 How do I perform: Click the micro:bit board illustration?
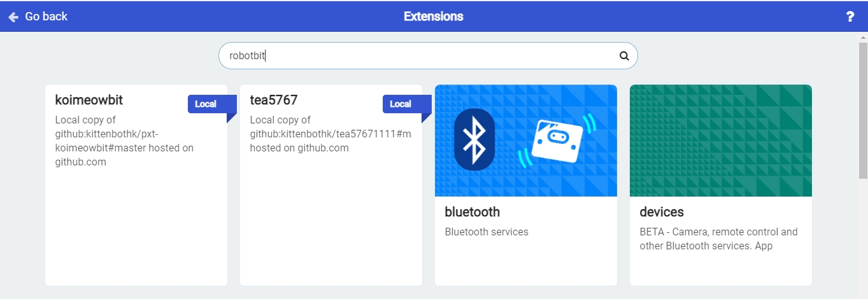coord(558,141)
